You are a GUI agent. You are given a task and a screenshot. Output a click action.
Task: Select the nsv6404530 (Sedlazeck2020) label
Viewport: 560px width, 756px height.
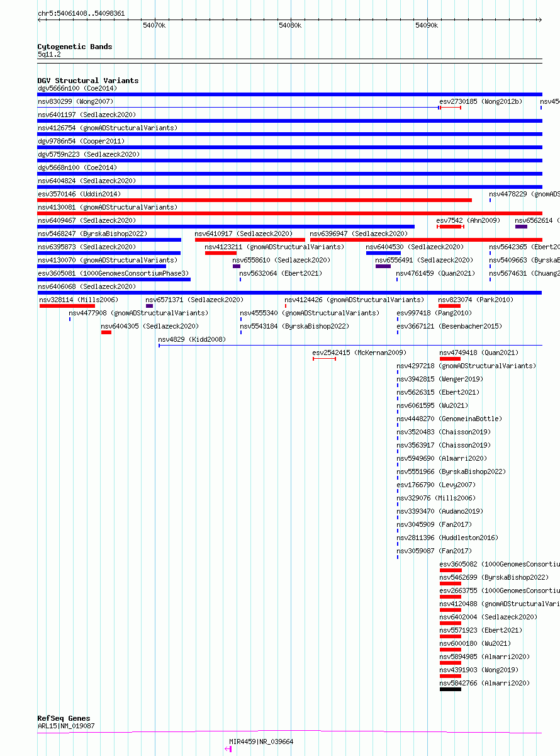click(415, 247)
